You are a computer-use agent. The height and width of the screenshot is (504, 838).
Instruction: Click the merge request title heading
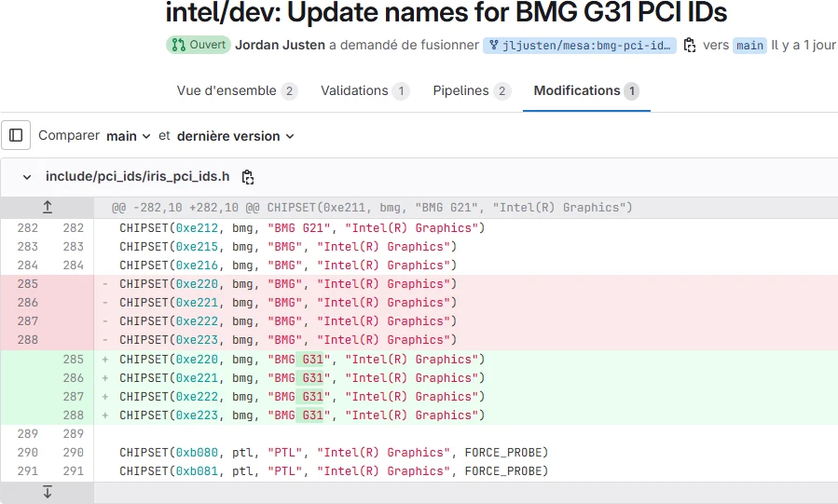[x=446, y=13]
